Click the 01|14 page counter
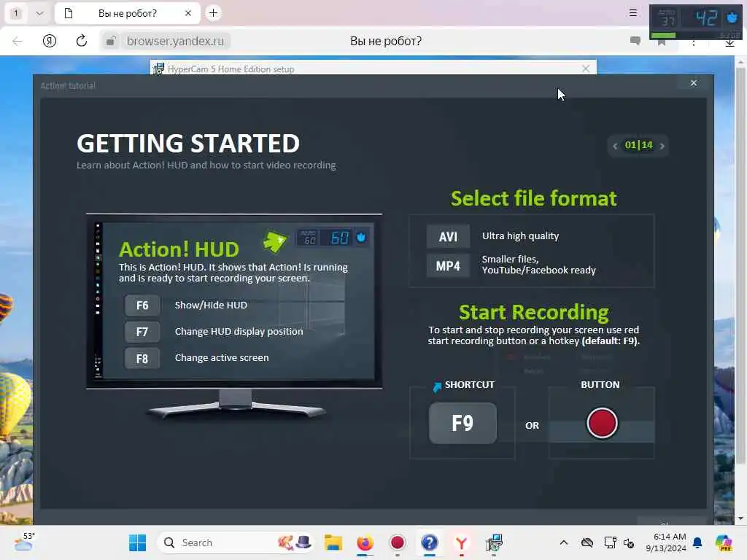 pyautogui.click(x=638, y=145)
